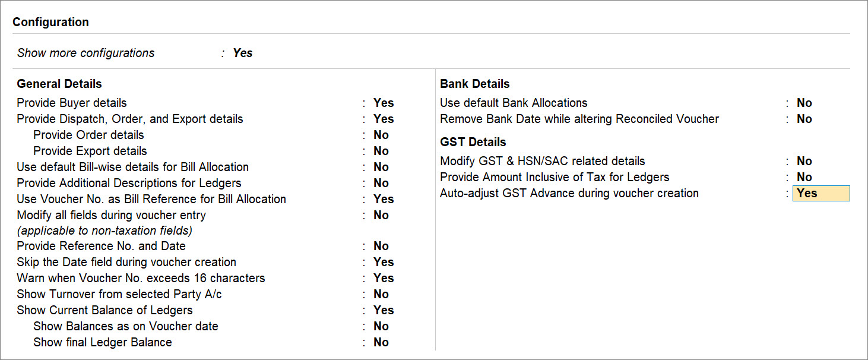Toggle Provide Buyer details value

click(384, 103)
